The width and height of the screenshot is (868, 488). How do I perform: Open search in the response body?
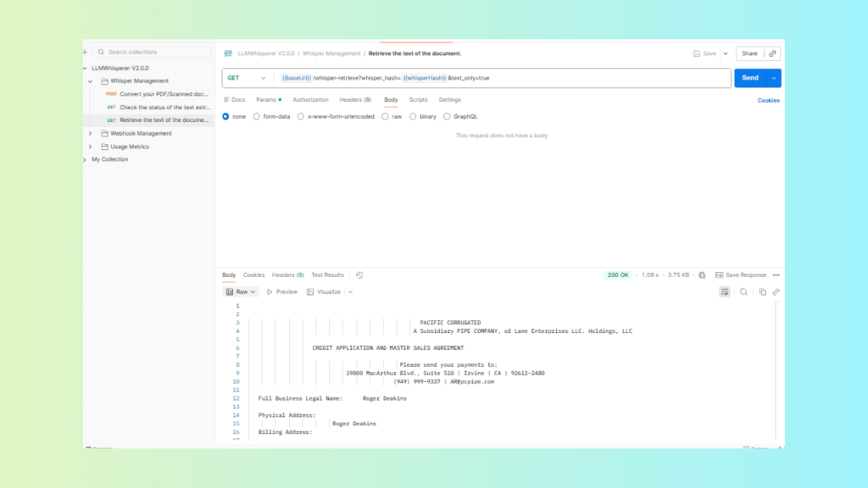(743, 291)
